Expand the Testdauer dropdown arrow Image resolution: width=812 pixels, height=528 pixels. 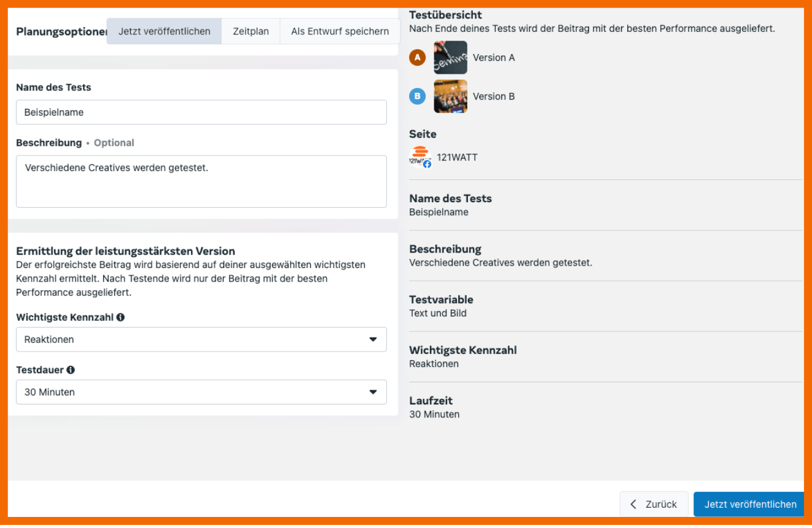[x=373, y=392]
